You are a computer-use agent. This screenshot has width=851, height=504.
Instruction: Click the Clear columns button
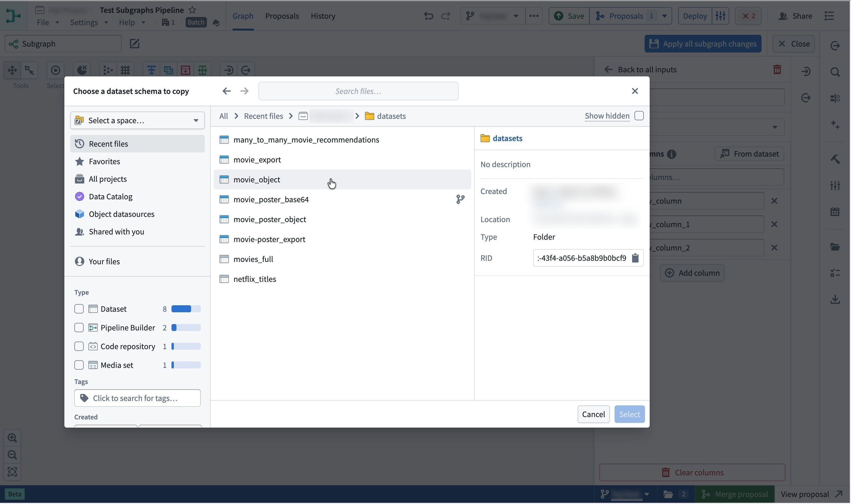pos(692,473)
